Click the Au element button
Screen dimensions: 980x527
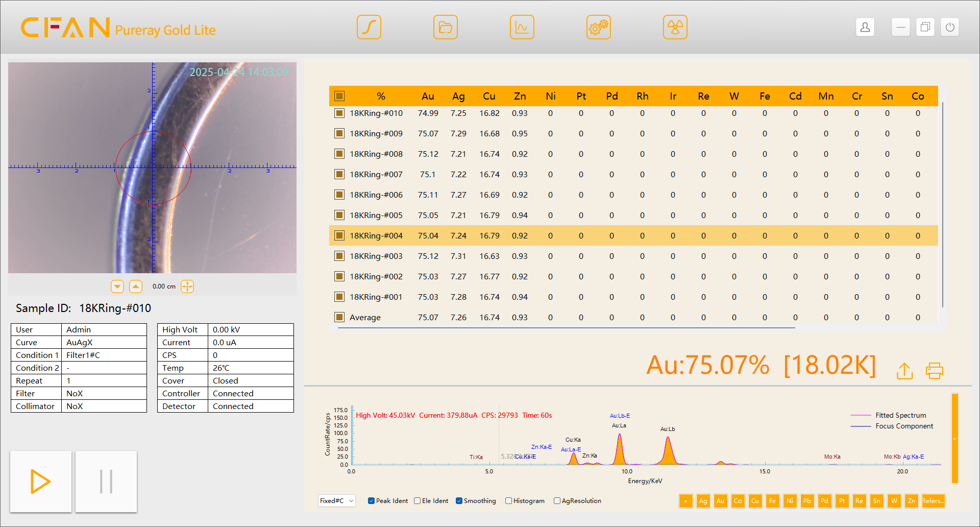click(x=720, y=501)
